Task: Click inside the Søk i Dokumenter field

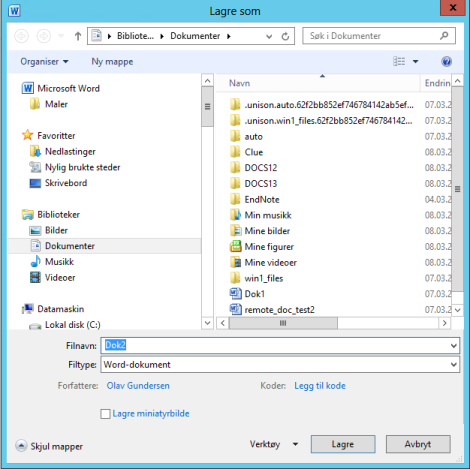Action: (373, 36)
